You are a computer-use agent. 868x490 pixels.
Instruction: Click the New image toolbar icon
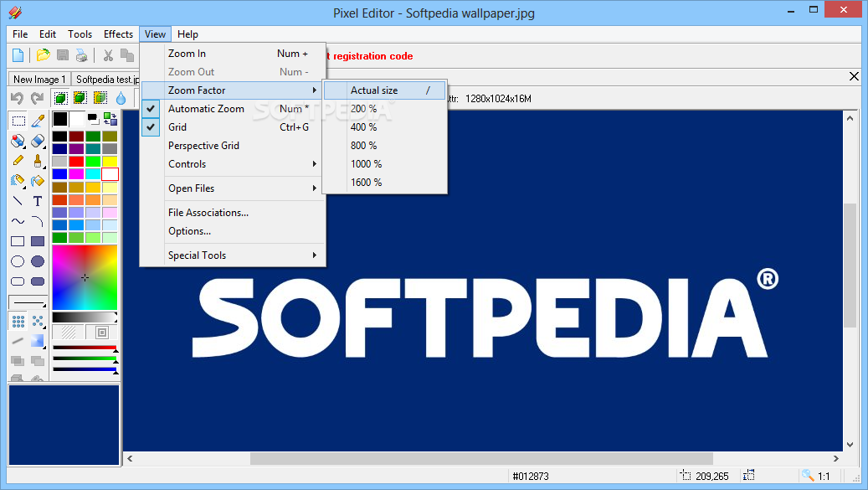(x=18, y=55)
